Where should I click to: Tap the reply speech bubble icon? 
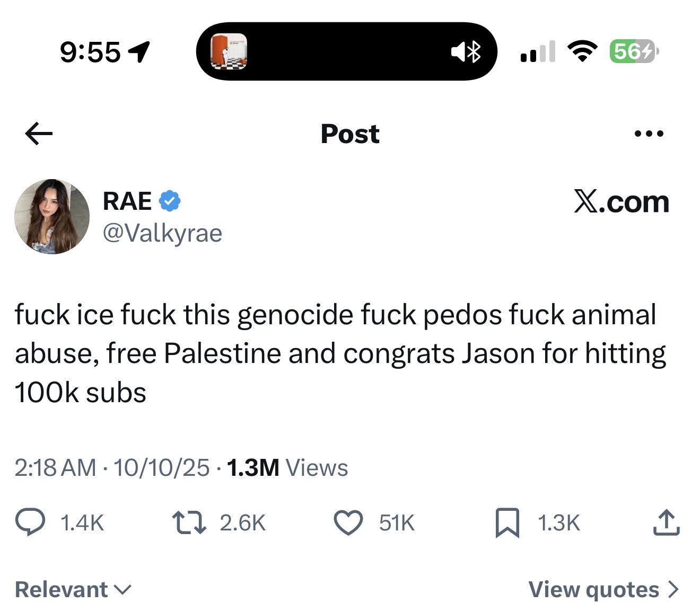pos(30,522)
